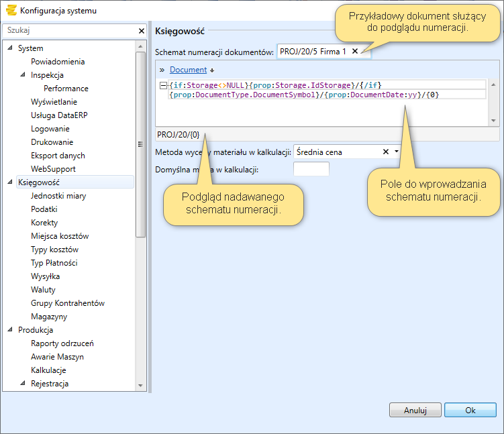Click the double chevron before Document
The height and width of the screenshot is (434, 504).
(x=162, y=70)
